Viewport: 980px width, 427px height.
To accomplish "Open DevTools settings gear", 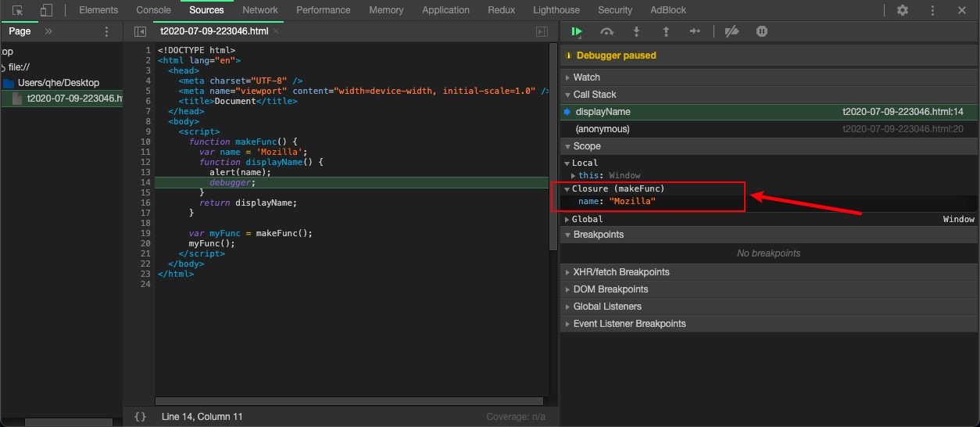I will click(903, 10).
